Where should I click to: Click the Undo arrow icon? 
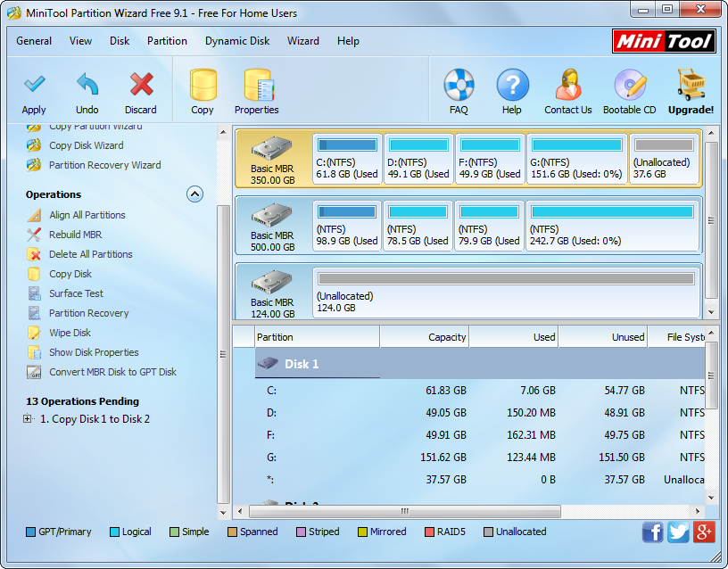[87, 85]
